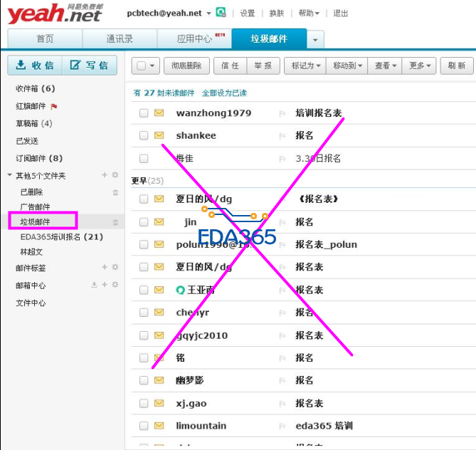Open the account dropdown arrow next to pcbtech@yeah.net
This screenshot has width=476, height=450.
[208, 14]
